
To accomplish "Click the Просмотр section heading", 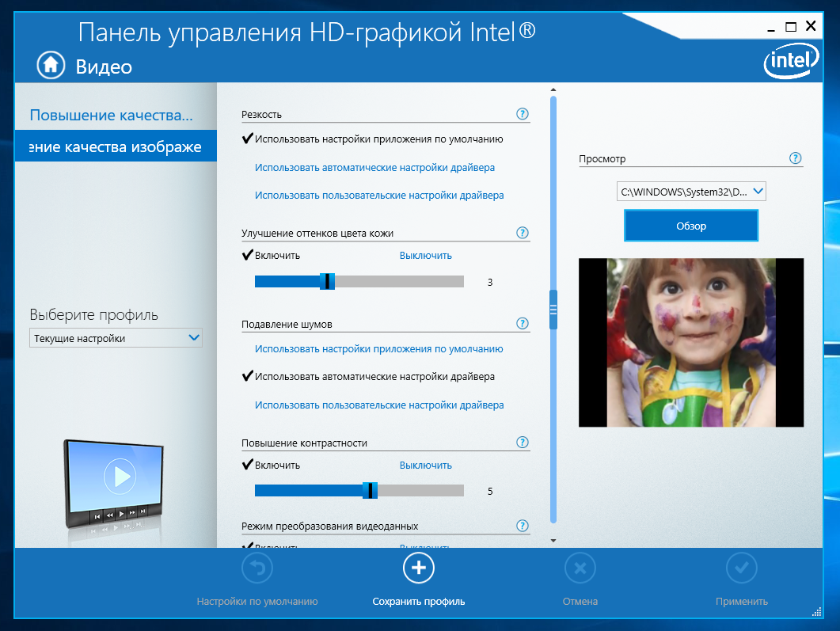I will 602,159.
